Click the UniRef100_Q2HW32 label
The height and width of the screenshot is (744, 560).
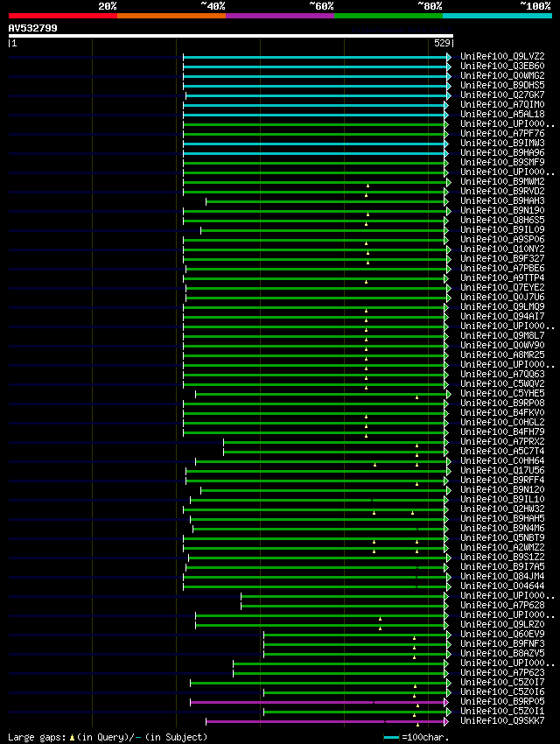tap(502, 509)
